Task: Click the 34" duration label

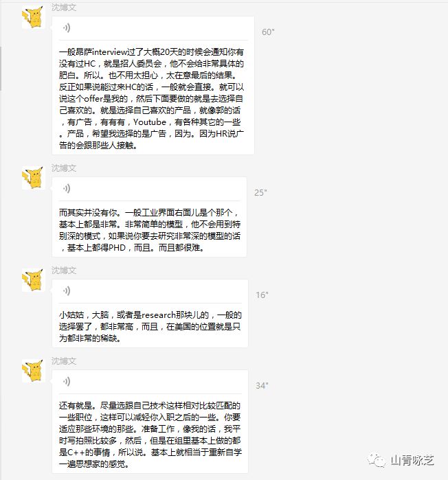Action: tap(262, 386)
